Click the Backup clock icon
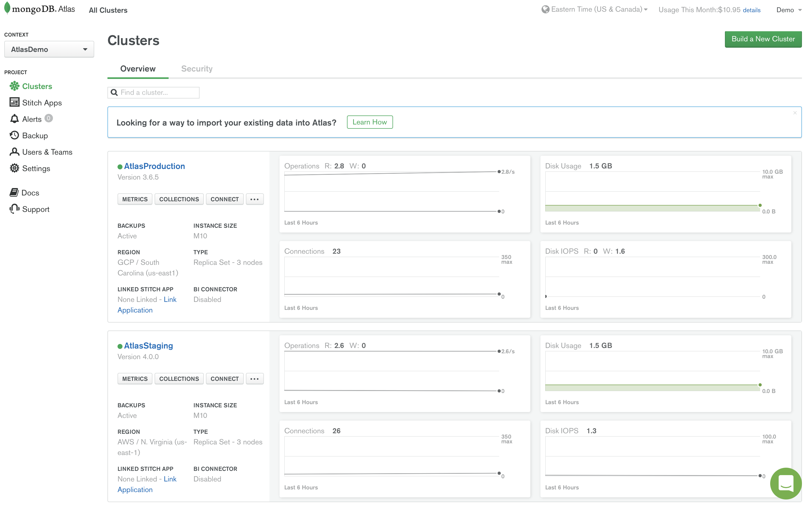 click(x=14, y=135)
